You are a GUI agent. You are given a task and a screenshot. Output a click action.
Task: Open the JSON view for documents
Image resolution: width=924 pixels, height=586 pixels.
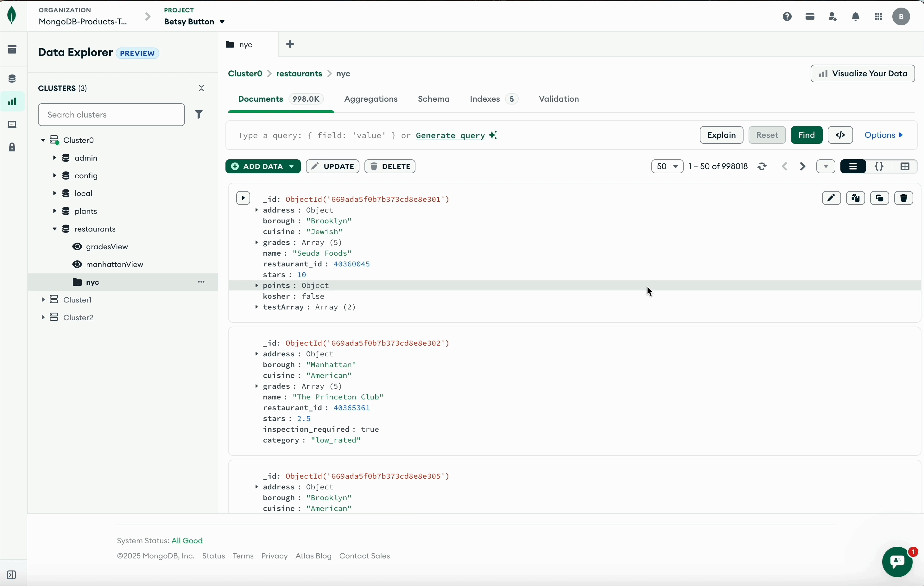coord(879,166)
